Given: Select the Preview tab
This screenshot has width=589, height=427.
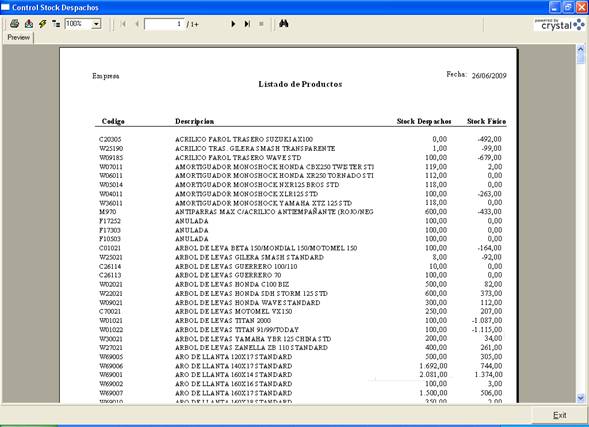Looking at the screenshot, I should [18, 38].
